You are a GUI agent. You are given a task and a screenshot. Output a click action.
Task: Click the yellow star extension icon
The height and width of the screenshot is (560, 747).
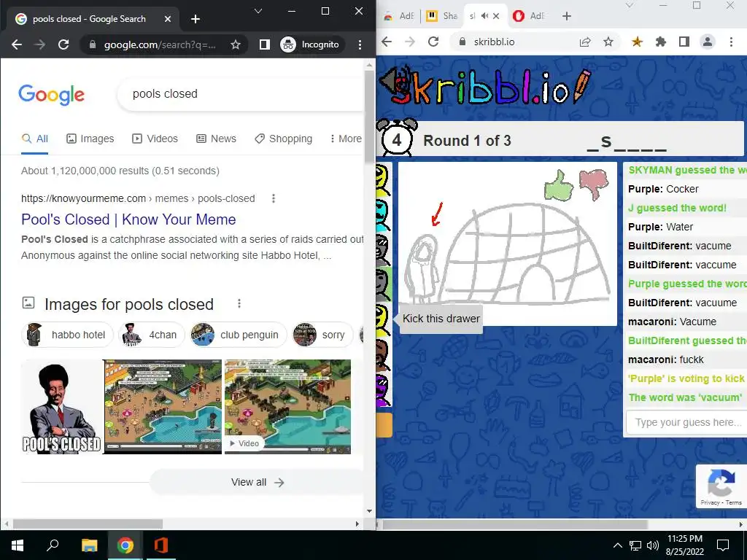coord(637,42)
